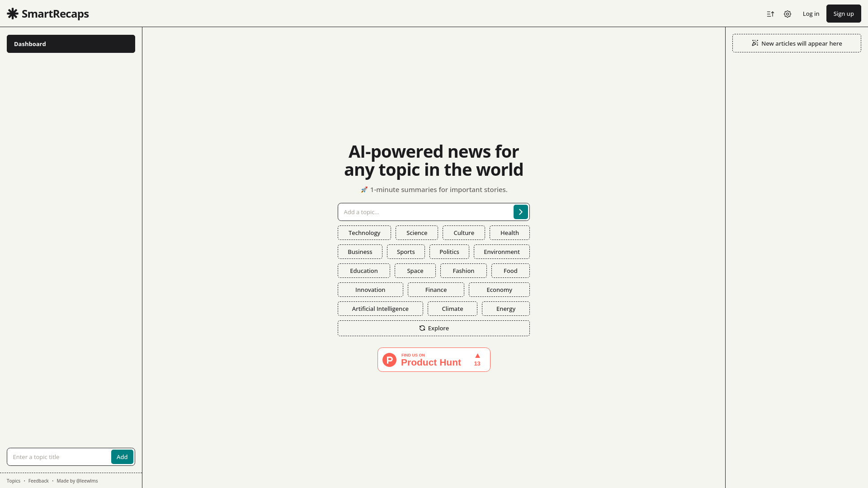Expand Feedback footer link options

coord(38,480)
